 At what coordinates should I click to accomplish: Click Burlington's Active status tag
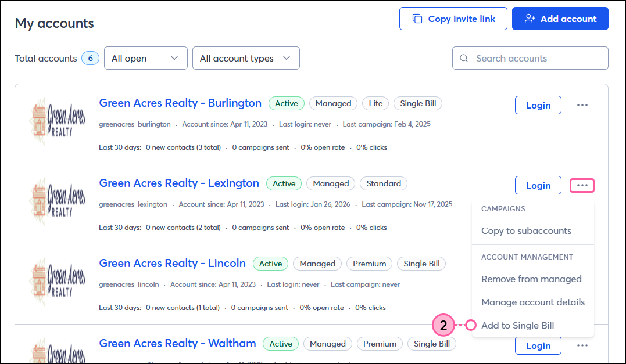coord(286,103)
